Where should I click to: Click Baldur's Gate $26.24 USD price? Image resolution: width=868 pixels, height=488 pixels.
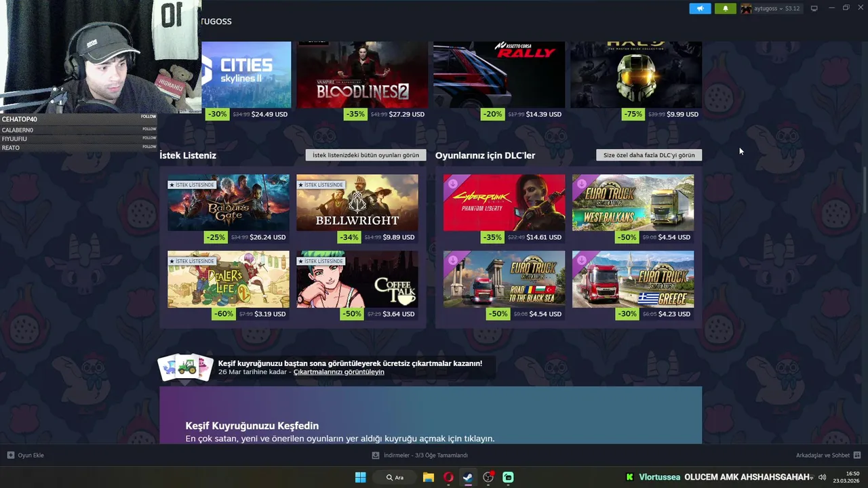(x=267, y=237)
